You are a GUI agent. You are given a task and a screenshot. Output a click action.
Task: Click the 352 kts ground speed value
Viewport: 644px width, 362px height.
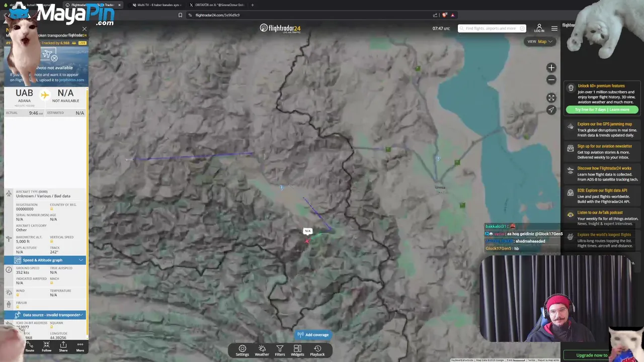23,273
